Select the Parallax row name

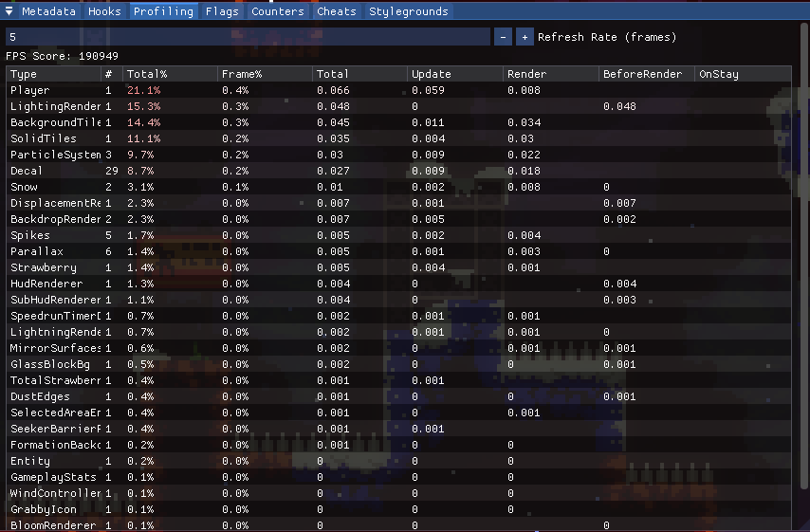[x=37, y=251]
